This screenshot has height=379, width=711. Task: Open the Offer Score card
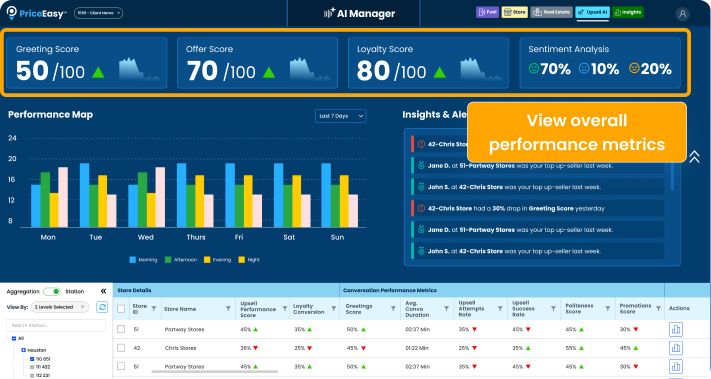tap(257, 63)
